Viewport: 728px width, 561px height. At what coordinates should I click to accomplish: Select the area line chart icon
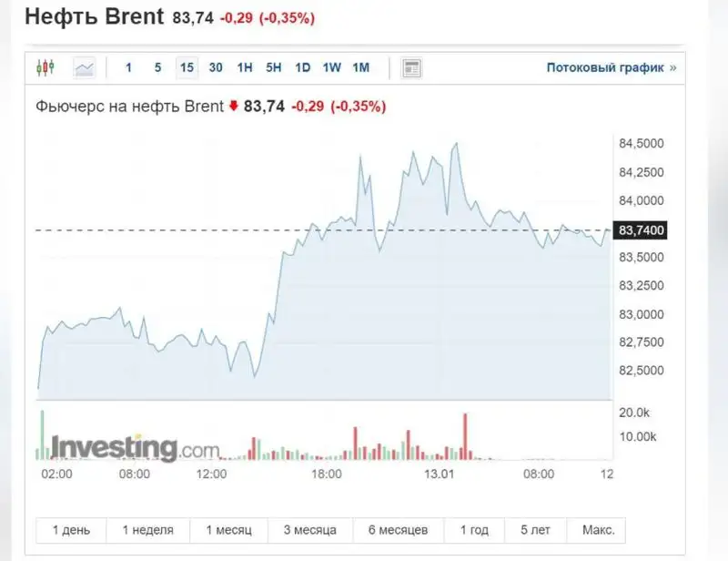point(84,67)
